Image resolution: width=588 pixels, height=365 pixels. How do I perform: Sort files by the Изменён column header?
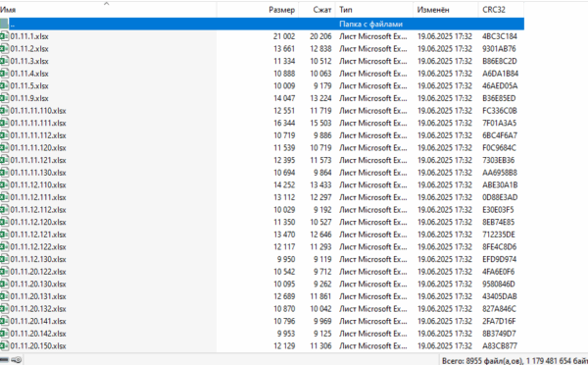pyautogui.click(x=446, y=10)
